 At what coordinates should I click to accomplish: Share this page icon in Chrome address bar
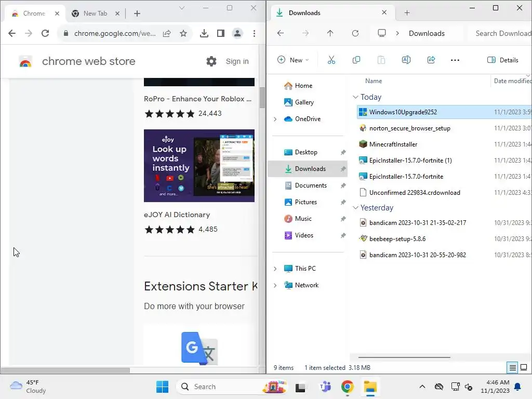167,33
